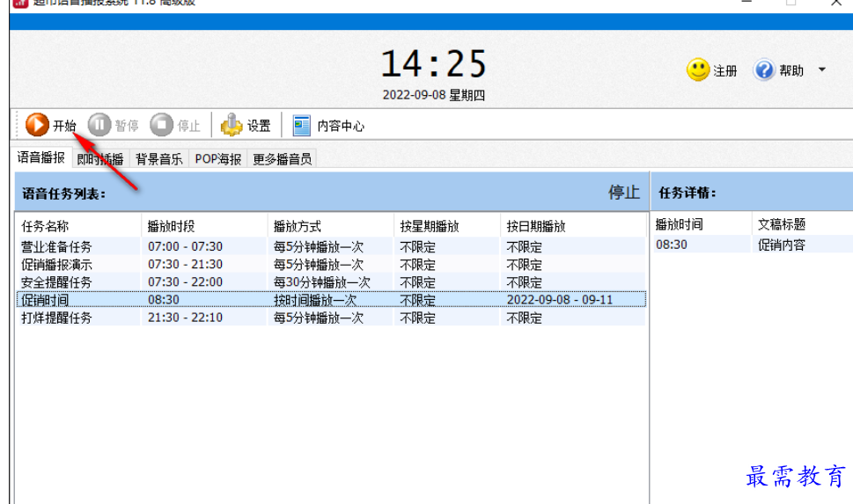
Task: Click the Stop (停止) toolbar icon
Action: click(161, 126)
